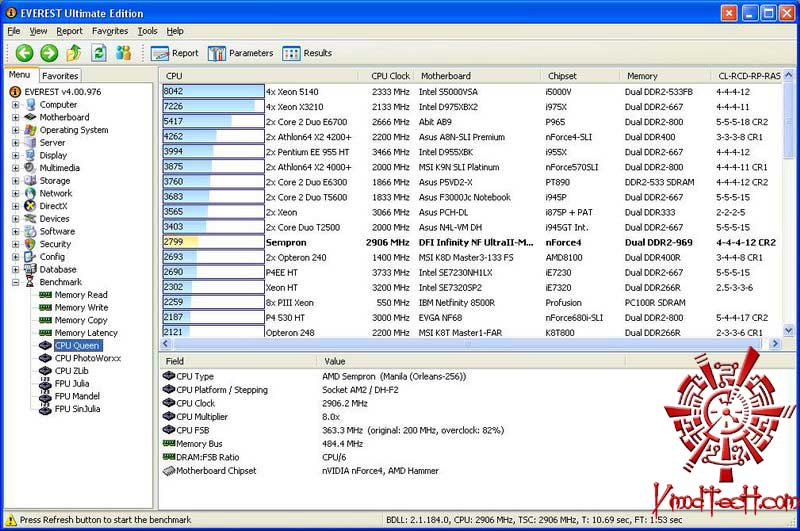Open the Report toolbar button

tap(174, 53)
